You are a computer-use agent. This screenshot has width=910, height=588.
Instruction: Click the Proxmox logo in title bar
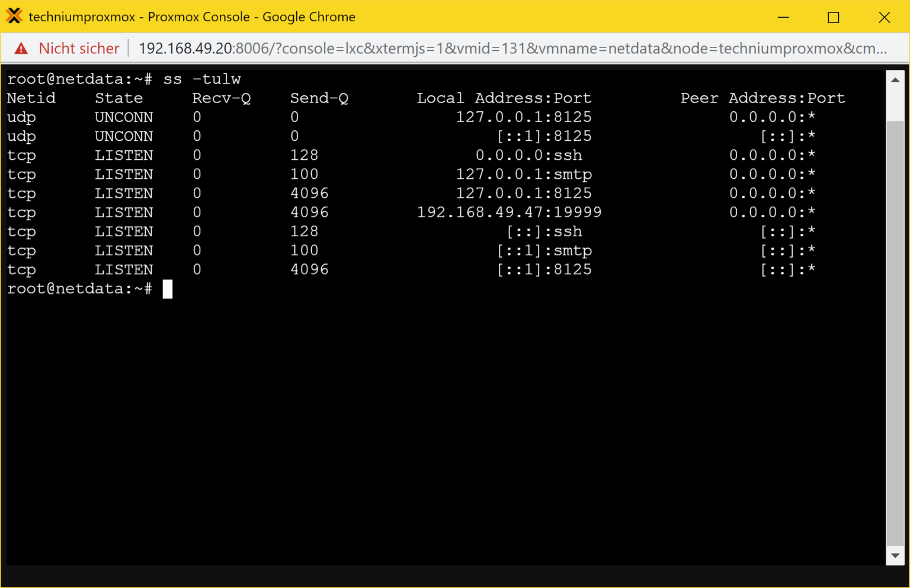[14, 16]
